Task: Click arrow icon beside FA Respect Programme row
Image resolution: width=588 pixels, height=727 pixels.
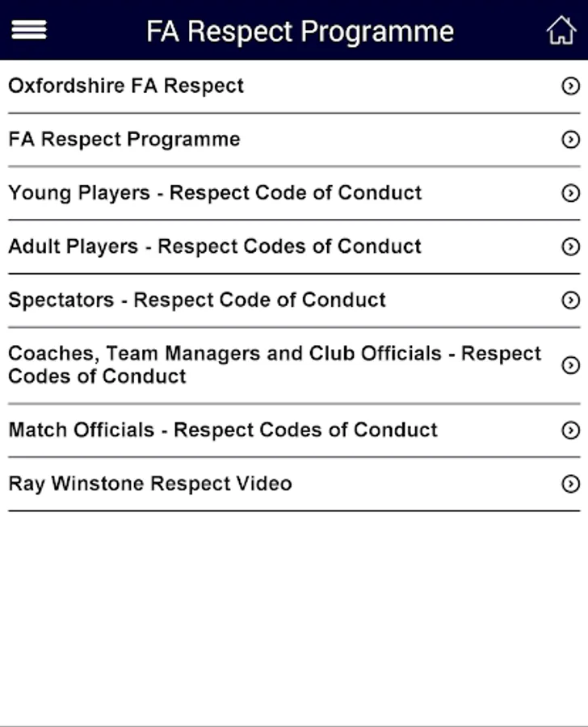Action: [x=570, y=140]
